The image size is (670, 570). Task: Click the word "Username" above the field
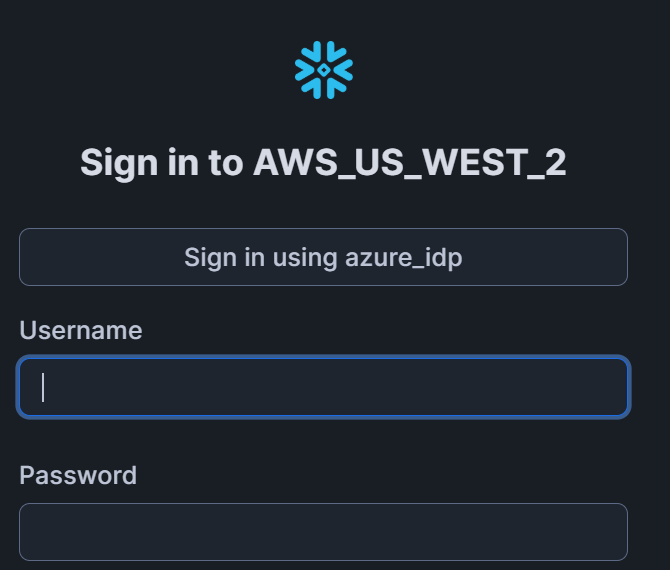81,330
